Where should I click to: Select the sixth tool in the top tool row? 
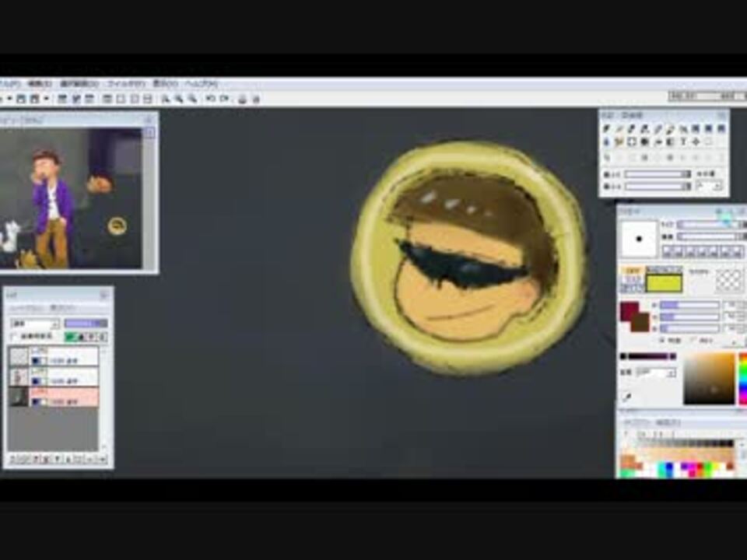pyautogui.click(x=670, y=128)
